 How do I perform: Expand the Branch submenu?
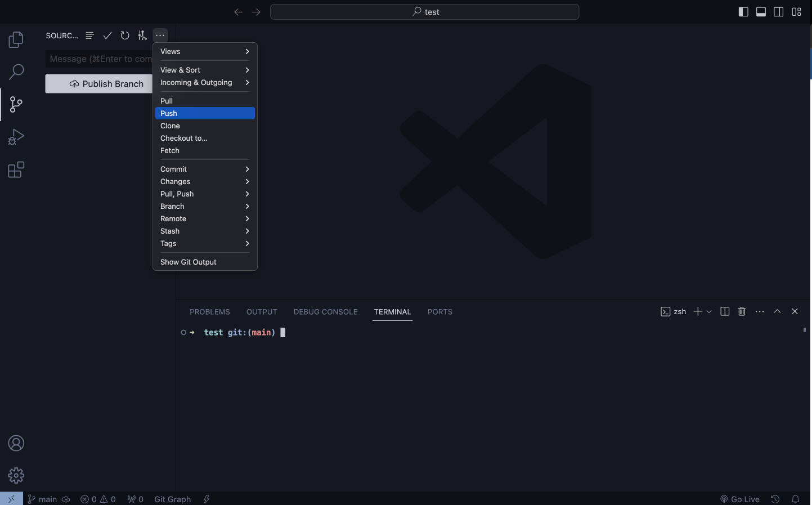tap(204, 206)
